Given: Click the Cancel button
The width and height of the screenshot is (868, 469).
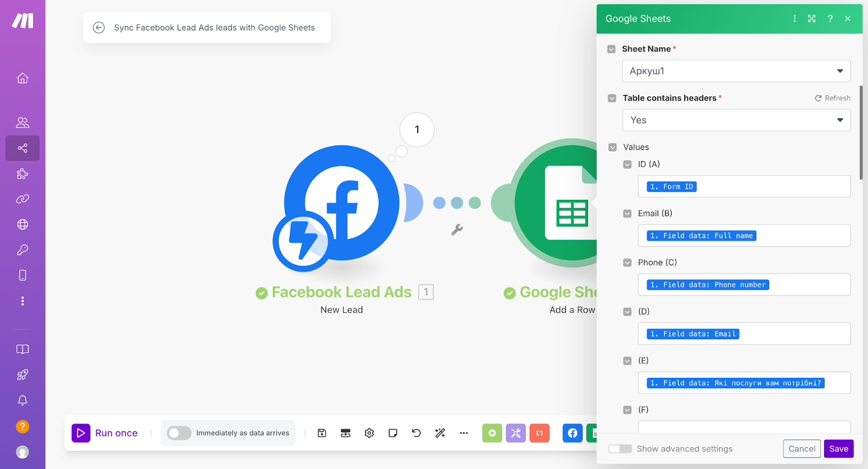Looking at the screenshot, I should pyautogui.click(x=802, y=448).
